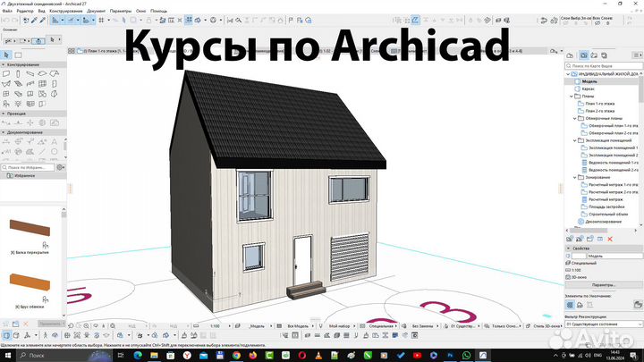Open VLC from the taskbar
This screenshot has height=362, width=644.
pyautogui.click(x=318, y=356)
